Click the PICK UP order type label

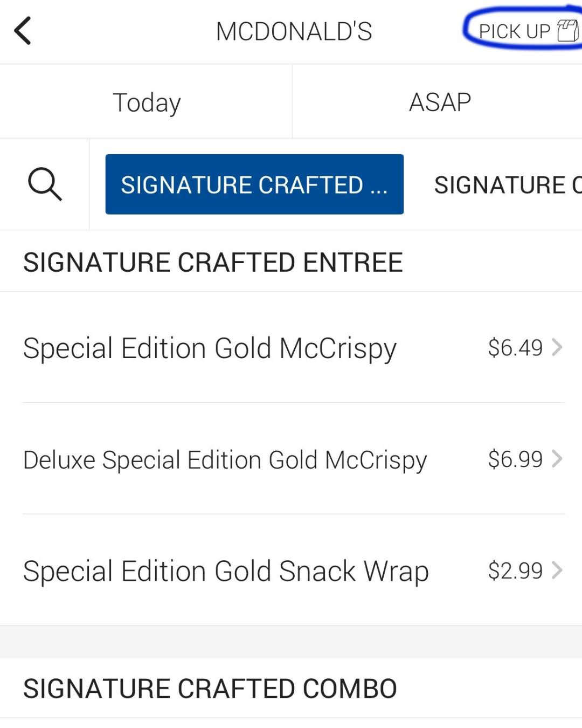pyautogui.click(x=514, y=32)
